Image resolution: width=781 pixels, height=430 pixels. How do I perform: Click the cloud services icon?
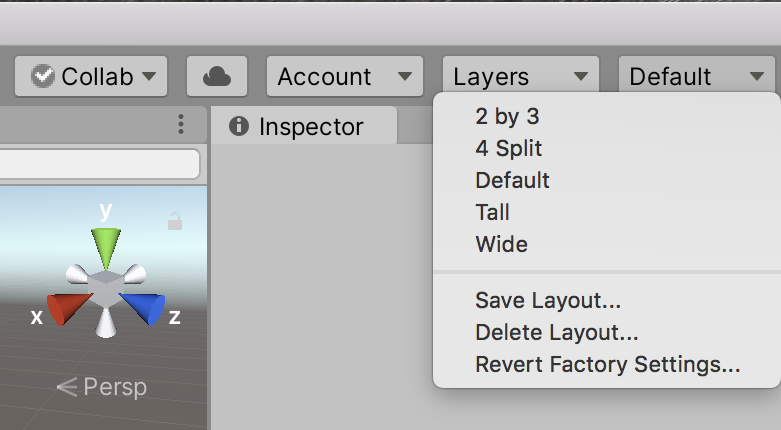(x=217, y=76)
